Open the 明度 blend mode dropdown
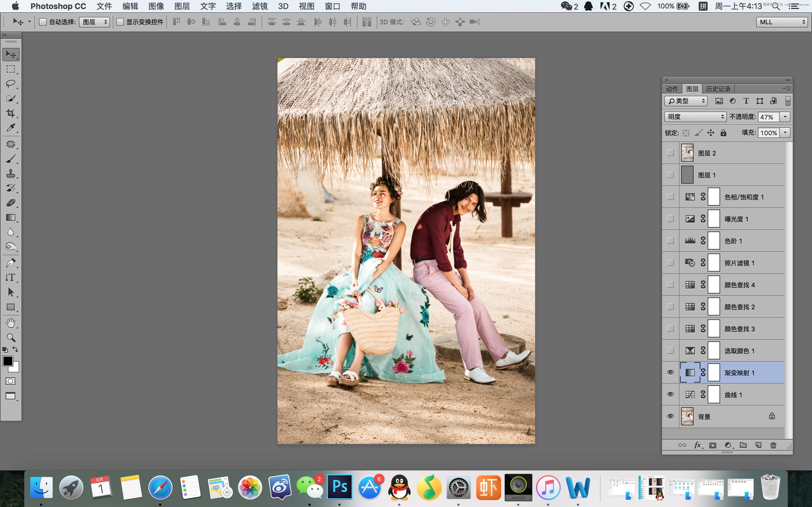Image resolution: width=812 pixels, height=507 pixels. click(x=695, y=117)
